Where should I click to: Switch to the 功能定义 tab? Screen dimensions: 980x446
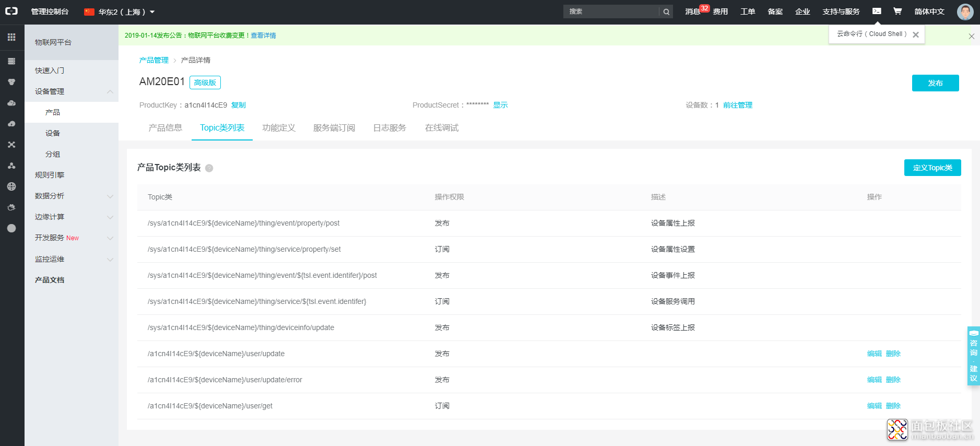point(279,127)
